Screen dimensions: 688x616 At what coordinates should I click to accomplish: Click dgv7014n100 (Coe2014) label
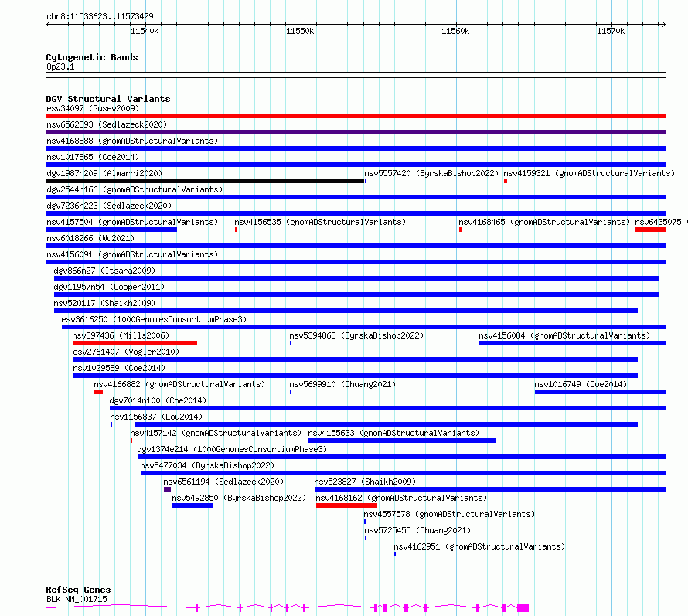tap(158, 400)
